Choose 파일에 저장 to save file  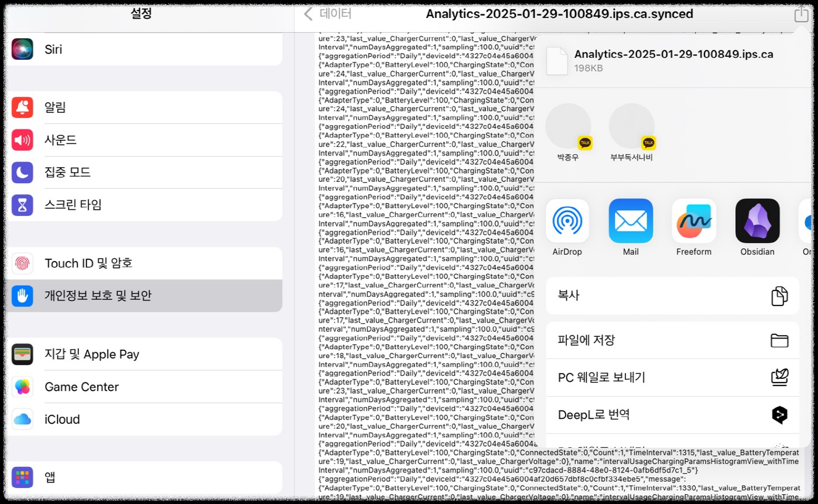pos(672,340)
